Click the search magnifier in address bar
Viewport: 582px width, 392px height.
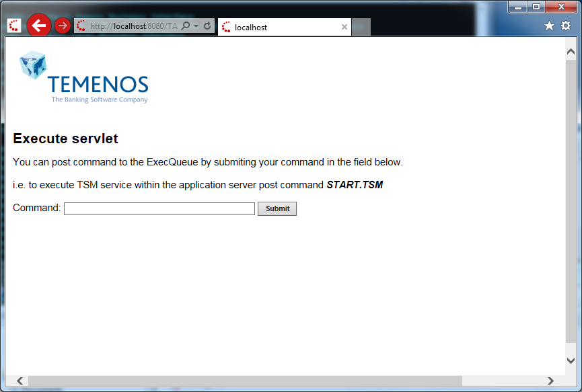point(186,26)
